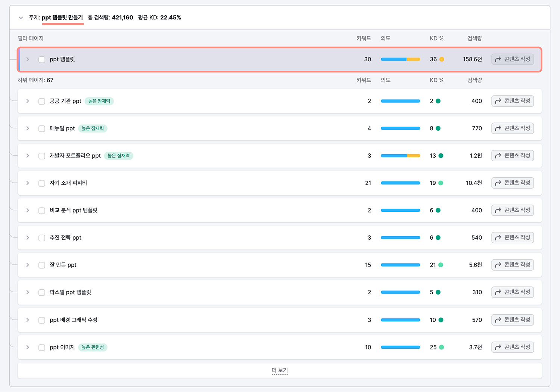
Task: Write content for 'ppt 이미지'
Action: 513,347
